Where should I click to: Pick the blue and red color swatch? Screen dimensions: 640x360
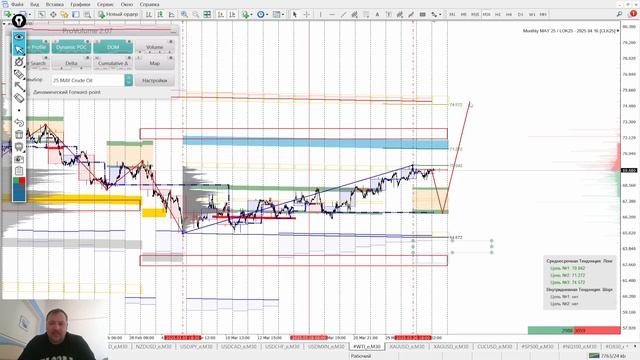[19, 189]
